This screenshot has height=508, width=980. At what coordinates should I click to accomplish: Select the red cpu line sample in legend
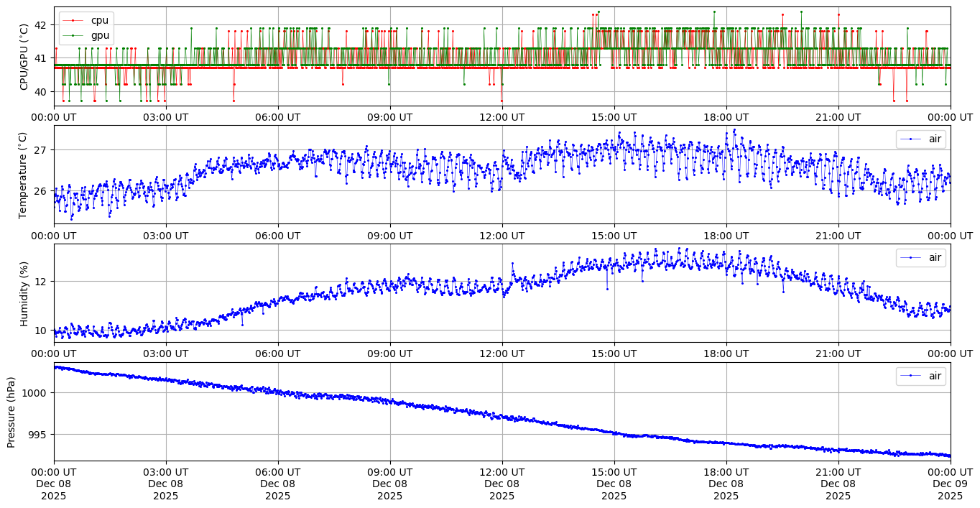[x=71, y=20]
